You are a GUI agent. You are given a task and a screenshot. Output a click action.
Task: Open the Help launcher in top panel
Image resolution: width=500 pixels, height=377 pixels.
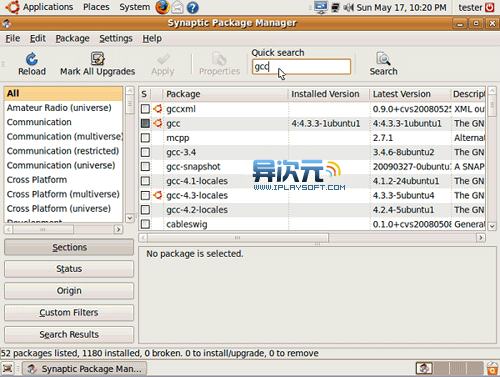192,7
